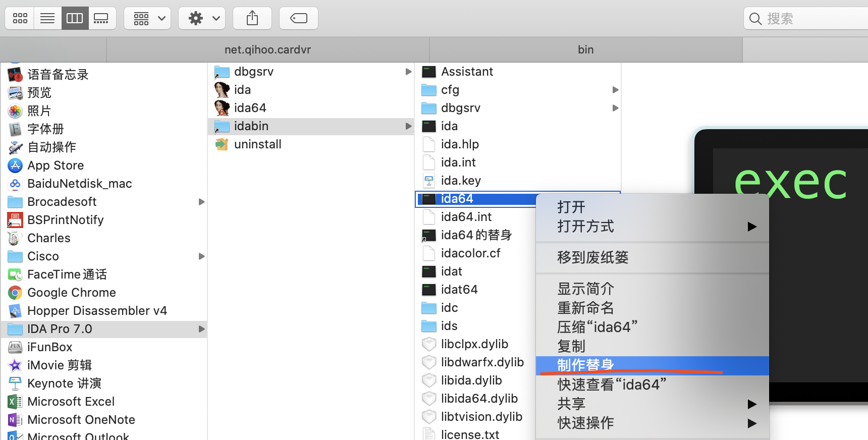Click the 语音备忘录 app icon
The width and height of the screenshot is (868, 440).
15,75
